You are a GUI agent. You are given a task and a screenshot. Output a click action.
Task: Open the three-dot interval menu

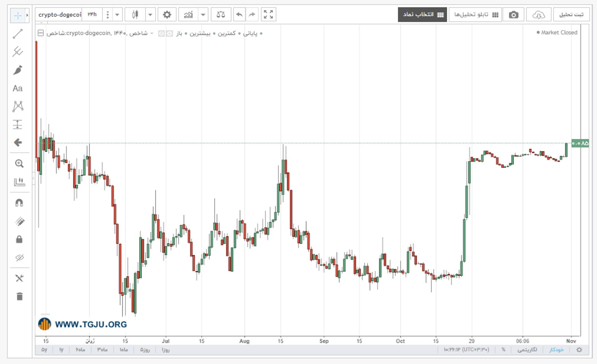pyautogui.click(x=107, y=15)
